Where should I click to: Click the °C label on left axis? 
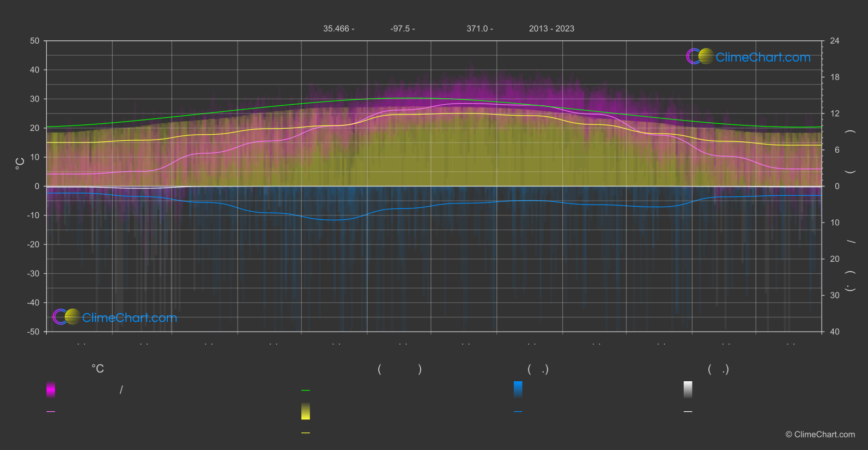tap(20, 164)
